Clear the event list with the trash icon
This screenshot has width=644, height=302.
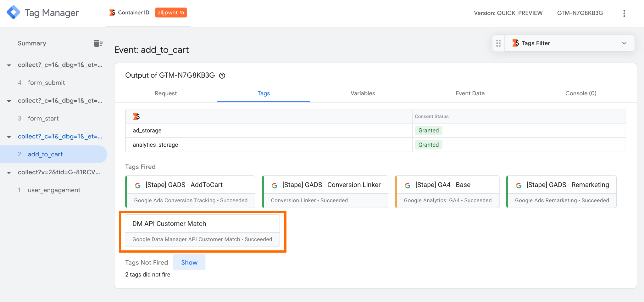coord(98,43)
